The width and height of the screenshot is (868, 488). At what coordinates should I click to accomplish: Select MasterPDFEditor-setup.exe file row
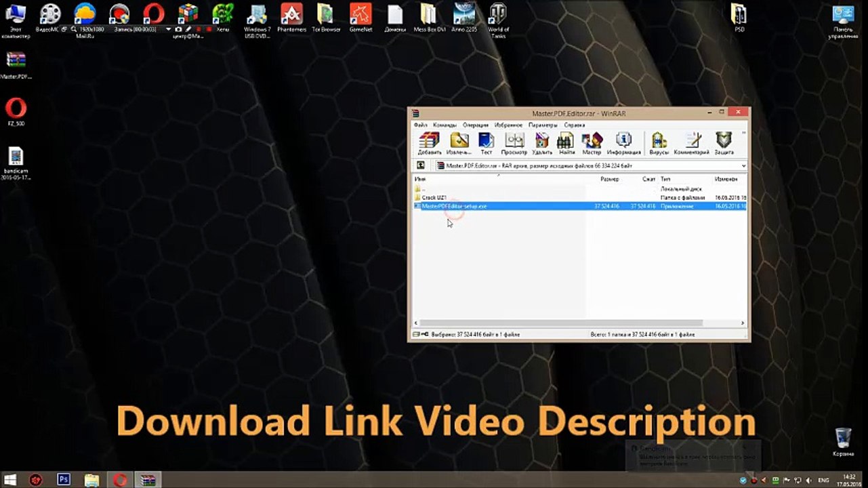click(580, 206)
